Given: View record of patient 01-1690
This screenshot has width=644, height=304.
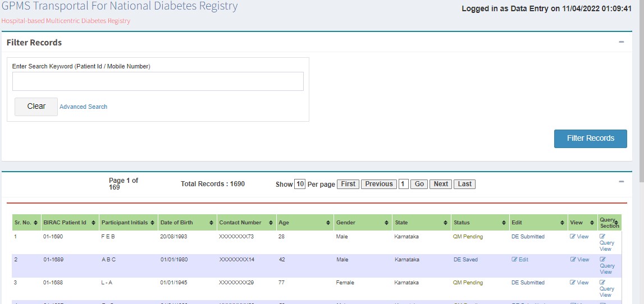Looking at the screenshot, I should (579, 237).
